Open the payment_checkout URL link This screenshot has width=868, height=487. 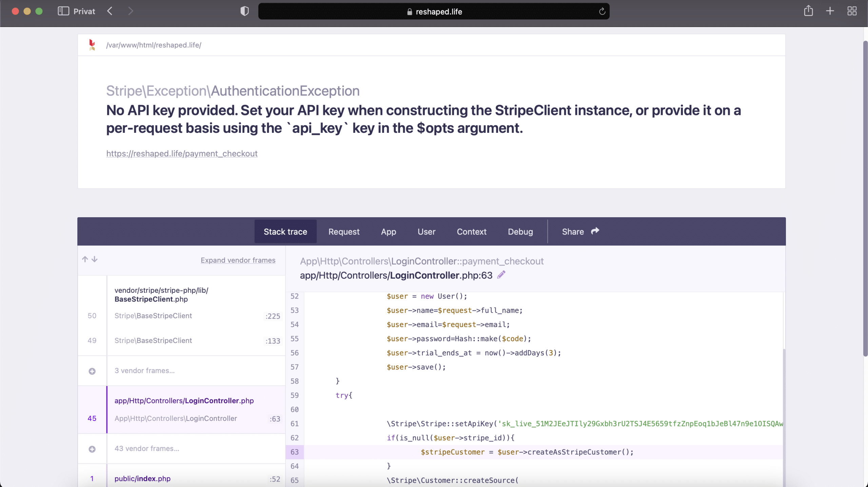coord(182,154)
